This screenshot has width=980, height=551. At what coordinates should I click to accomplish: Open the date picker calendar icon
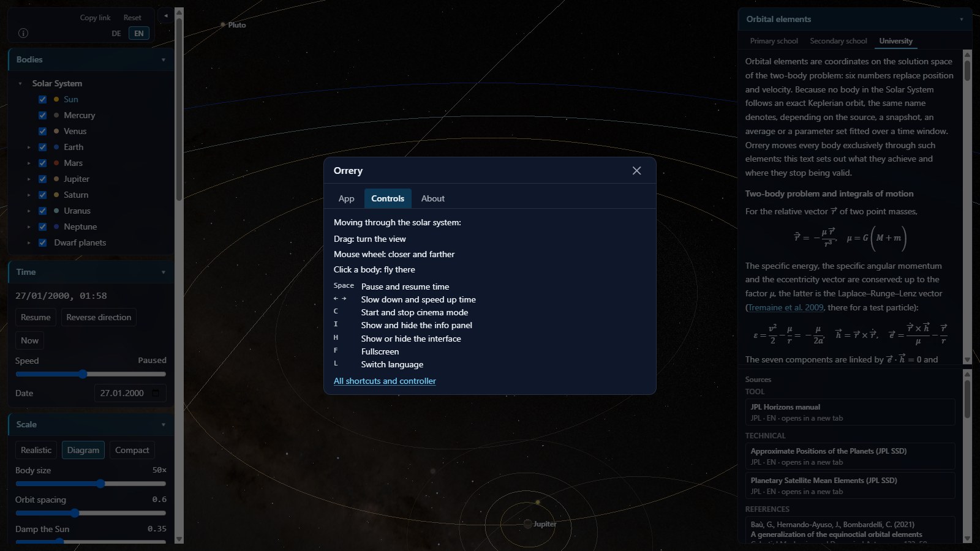pos(156,393)
